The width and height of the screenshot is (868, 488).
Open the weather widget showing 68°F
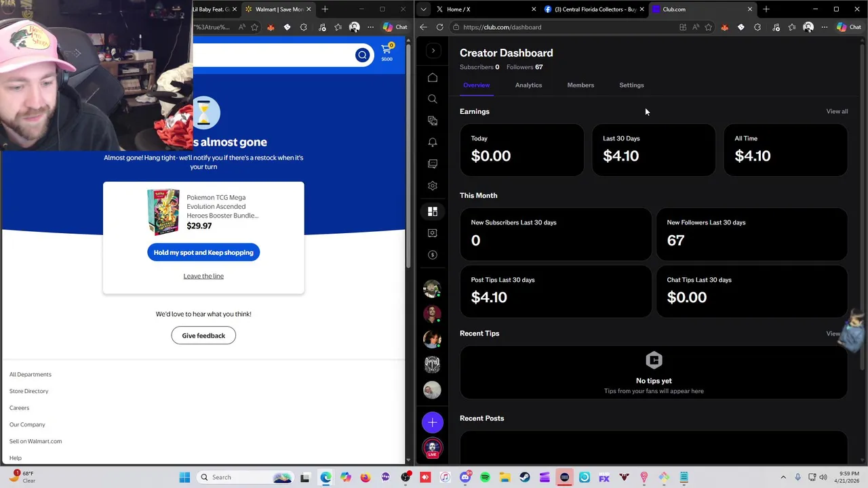[22, 477]
